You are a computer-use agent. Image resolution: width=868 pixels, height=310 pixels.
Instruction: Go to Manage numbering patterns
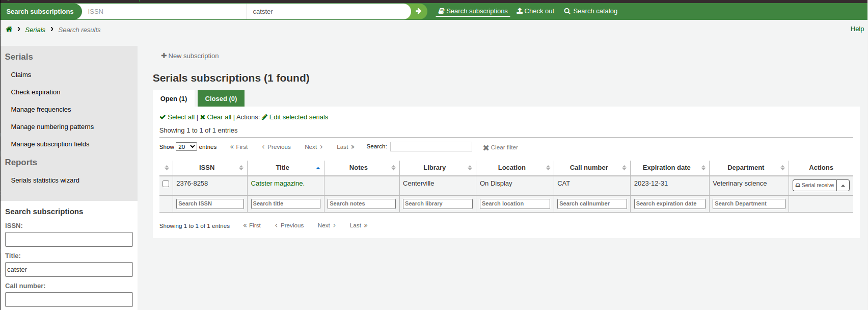[52, 127]
